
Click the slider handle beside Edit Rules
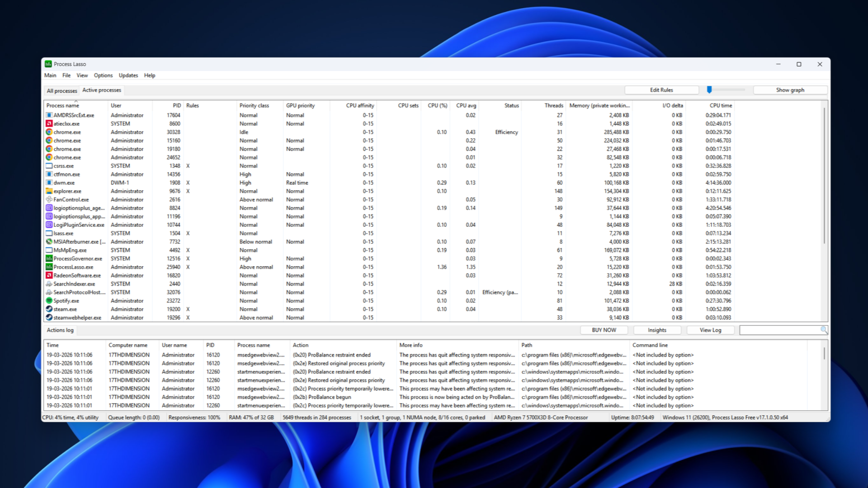[x=709, y=90]
